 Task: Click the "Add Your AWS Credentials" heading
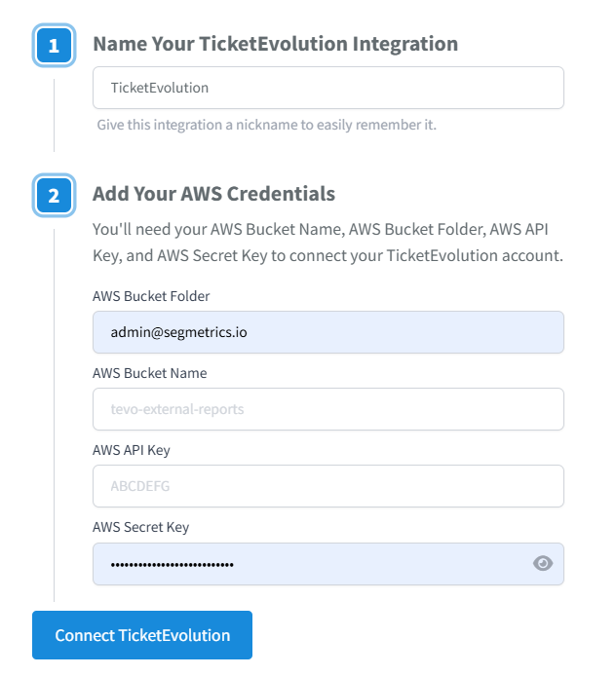pos(213,194)
